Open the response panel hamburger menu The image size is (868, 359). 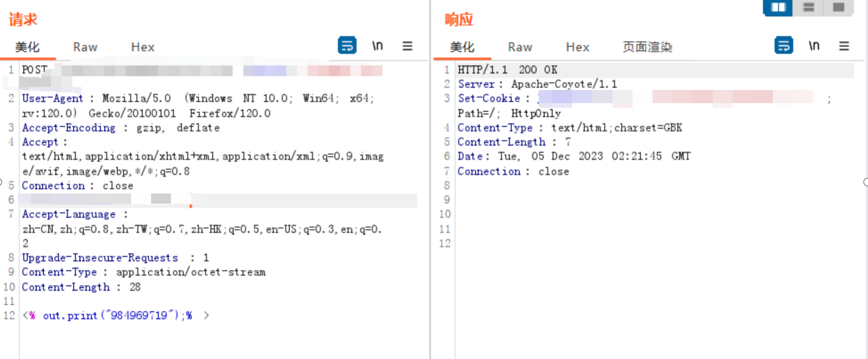844,46
